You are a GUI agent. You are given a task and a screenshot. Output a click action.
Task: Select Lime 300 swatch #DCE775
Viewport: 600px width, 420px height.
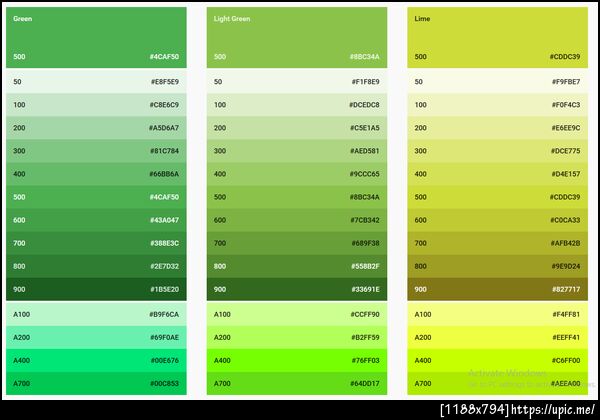pos(497,151)
